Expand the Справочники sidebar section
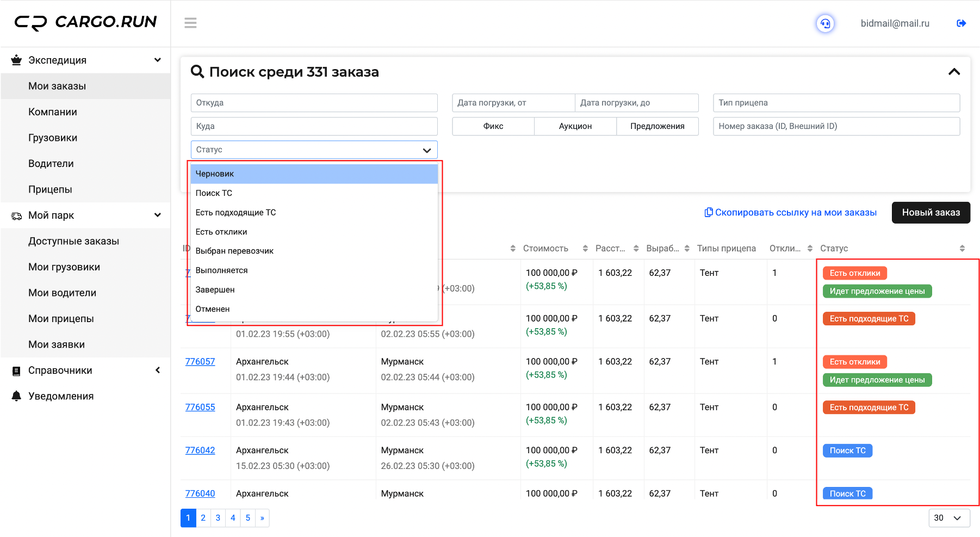This screenshot has height=537, width=980. pos(86,371)
